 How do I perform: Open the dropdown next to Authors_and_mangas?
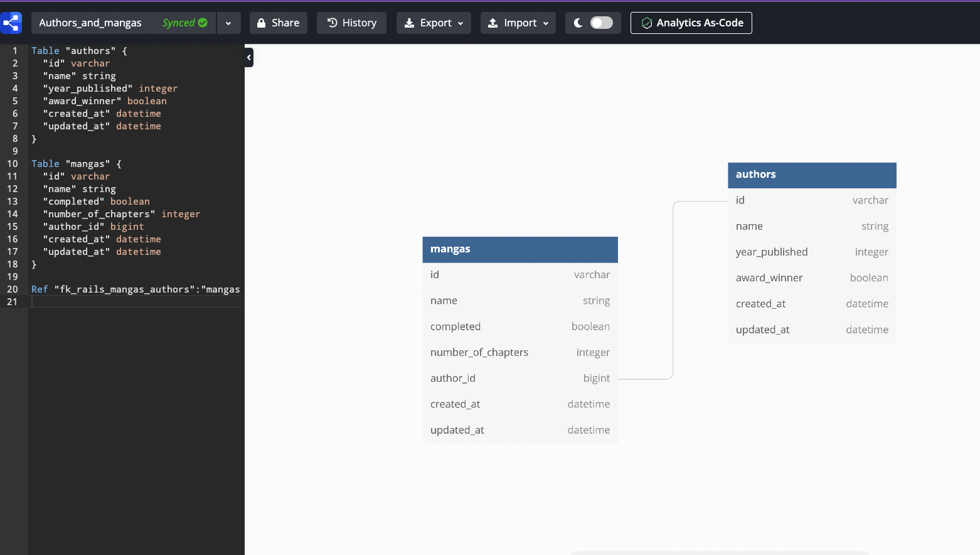(x=229, y=22)
